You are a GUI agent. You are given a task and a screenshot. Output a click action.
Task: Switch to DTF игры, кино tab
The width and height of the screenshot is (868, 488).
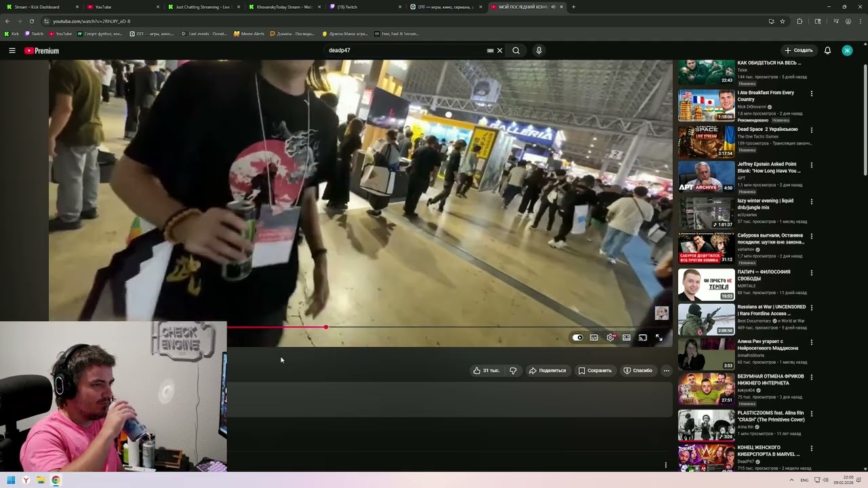(x=445, y=7)
